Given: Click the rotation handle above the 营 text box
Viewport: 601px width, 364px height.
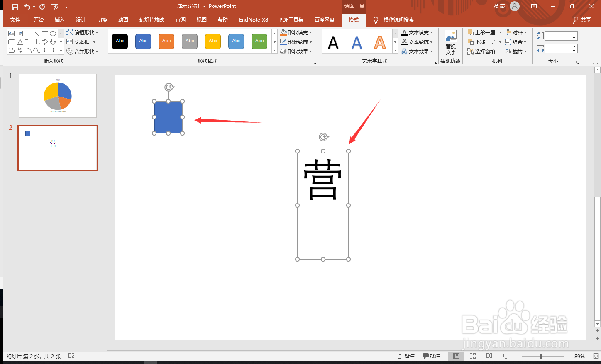Looking at the screenshot, I should coord(323,137).
